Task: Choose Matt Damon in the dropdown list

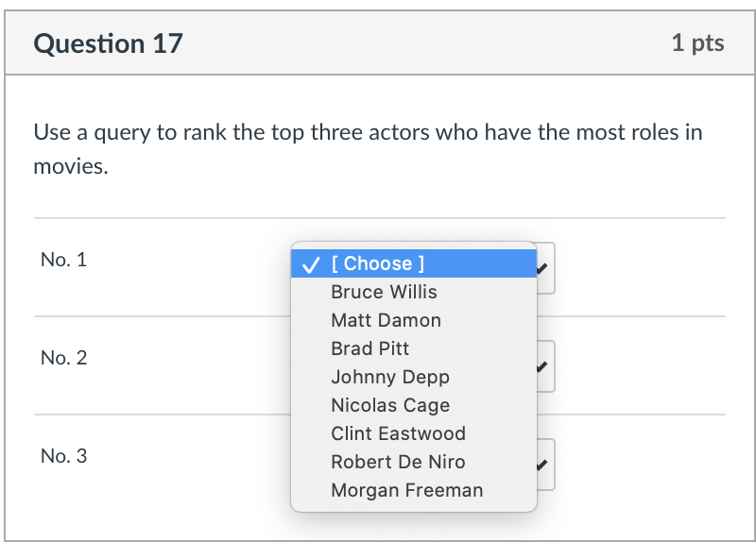Action: point(386,320)
